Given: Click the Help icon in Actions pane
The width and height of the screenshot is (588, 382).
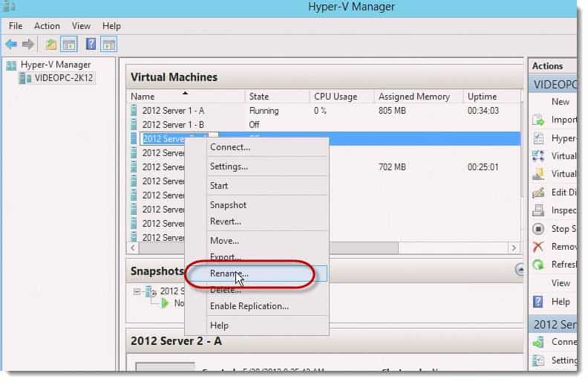Looking at the screenshot, I should [538, 302].
